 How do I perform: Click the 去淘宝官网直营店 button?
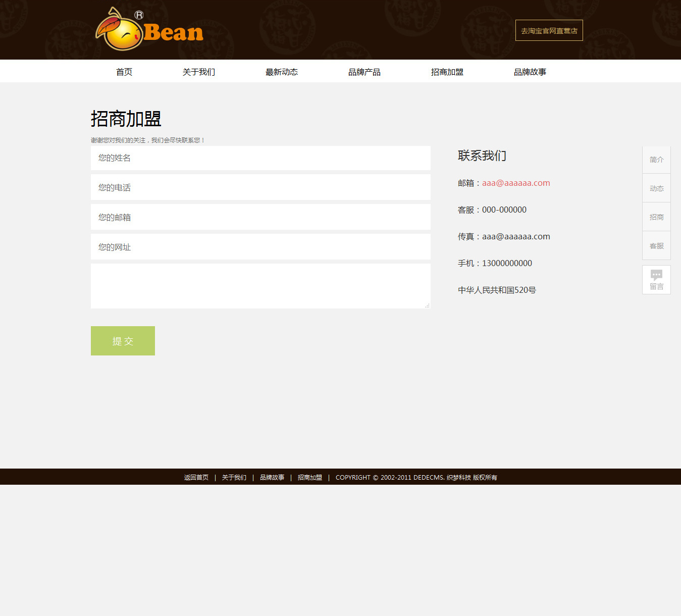tap(549, 31)
